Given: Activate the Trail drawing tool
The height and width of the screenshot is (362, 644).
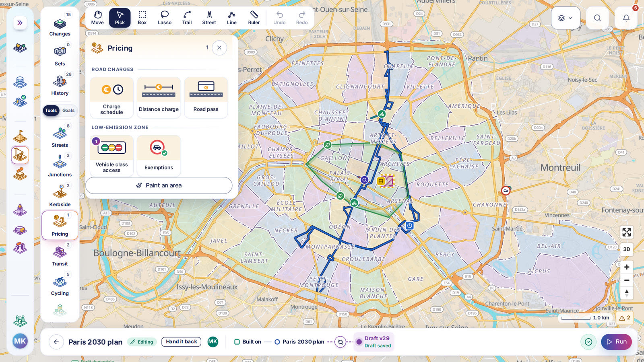Looking at the screenshot, I should point(187,18).
